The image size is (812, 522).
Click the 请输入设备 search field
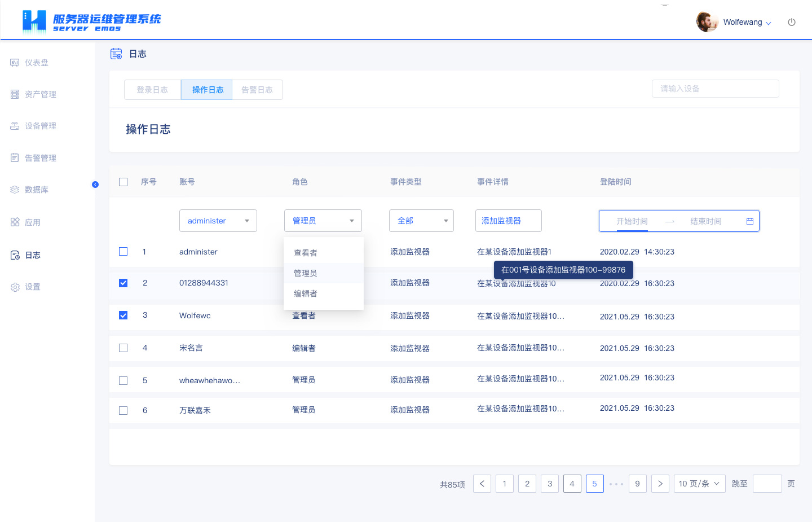pos(715,89)
